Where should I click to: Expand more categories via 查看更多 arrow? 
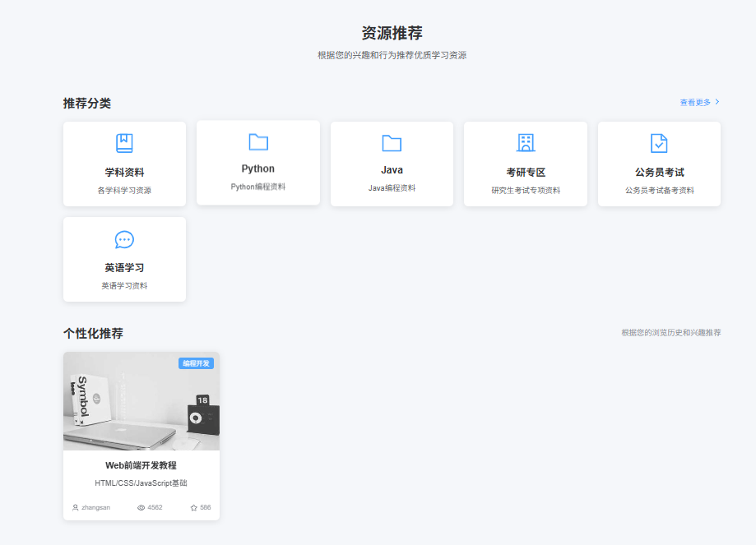(717, 101)
